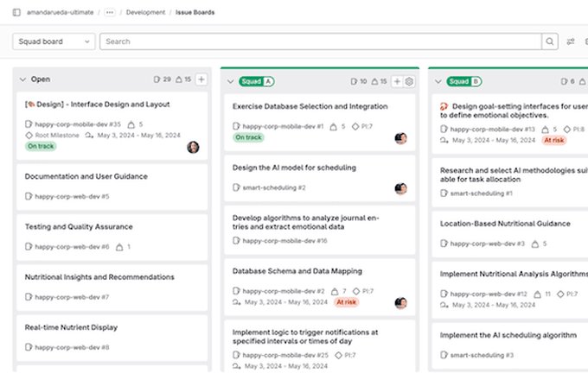
Task: Select the Squad B label badge
Action: [x=464, y=82]
